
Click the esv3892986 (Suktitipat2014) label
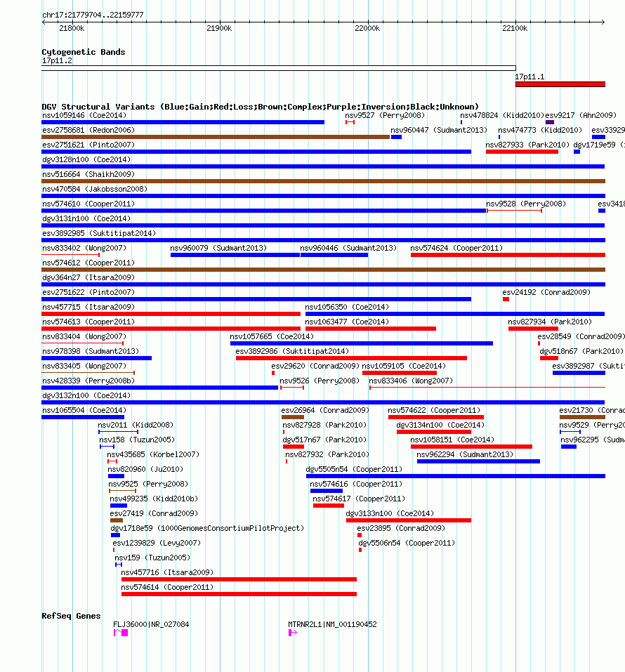[292, 351]
